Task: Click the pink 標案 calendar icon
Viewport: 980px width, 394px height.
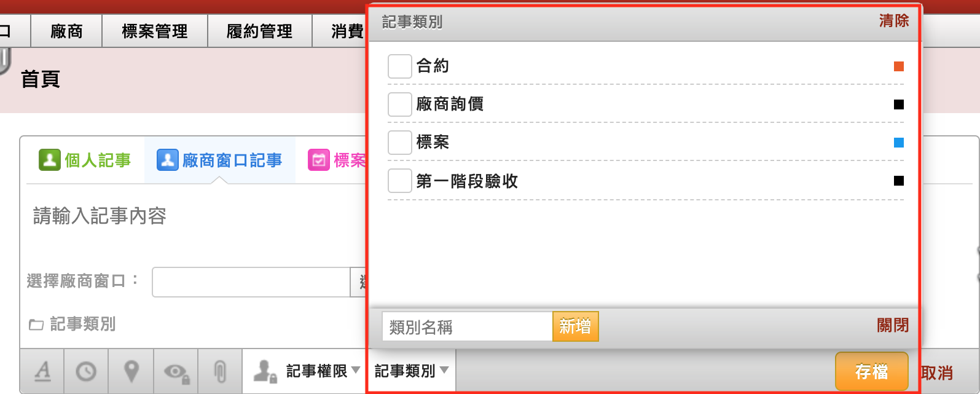Action: (319, 160)
